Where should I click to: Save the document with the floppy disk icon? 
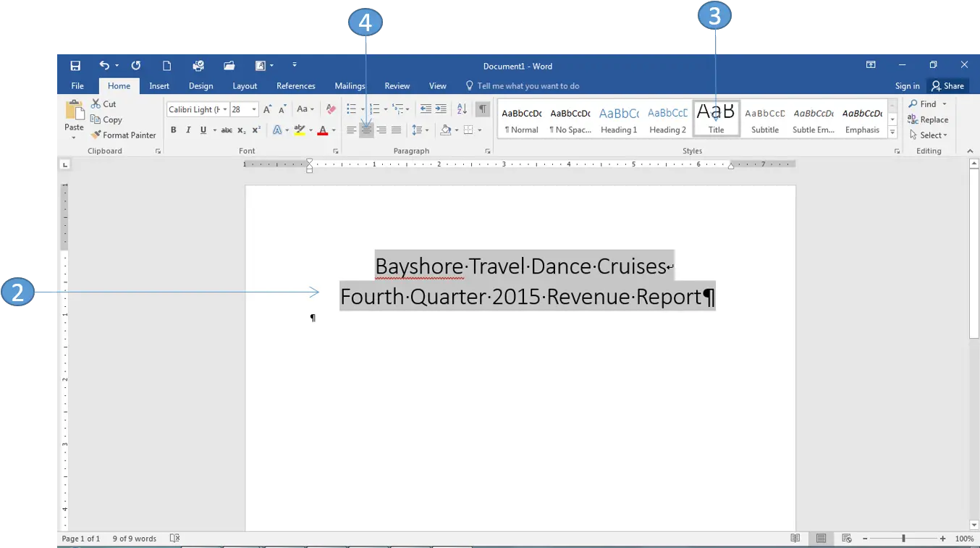(75, 66)
